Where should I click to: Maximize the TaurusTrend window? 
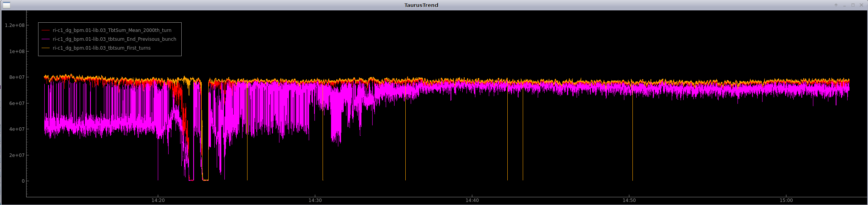[853, 5]
